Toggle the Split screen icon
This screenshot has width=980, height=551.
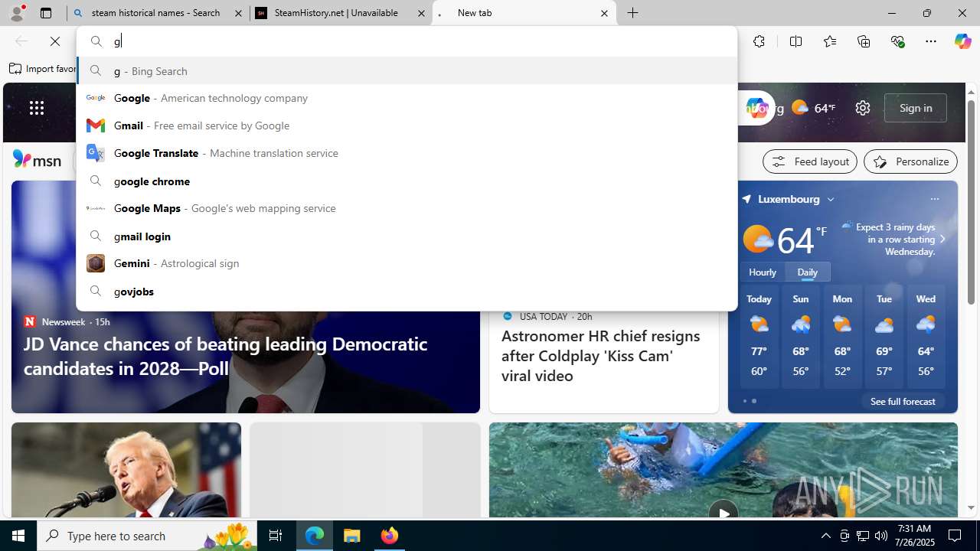point(795,41)
